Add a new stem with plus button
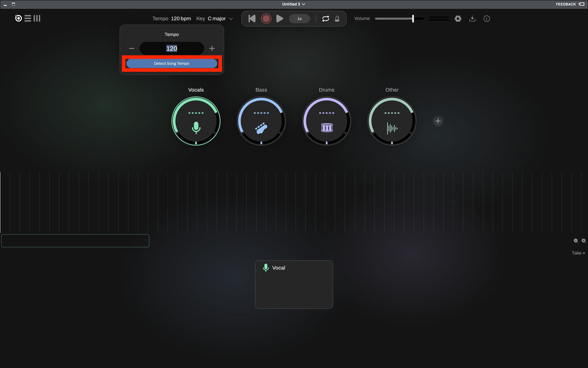Screen dimensions: 588x368 [x=438, y=121]
